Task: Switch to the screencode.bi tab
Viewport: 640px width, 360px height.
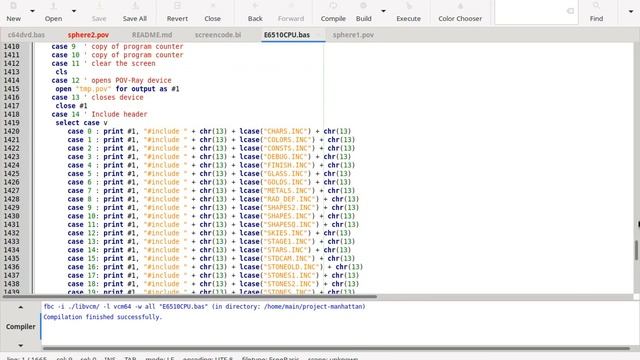Action: coord(218,35)
